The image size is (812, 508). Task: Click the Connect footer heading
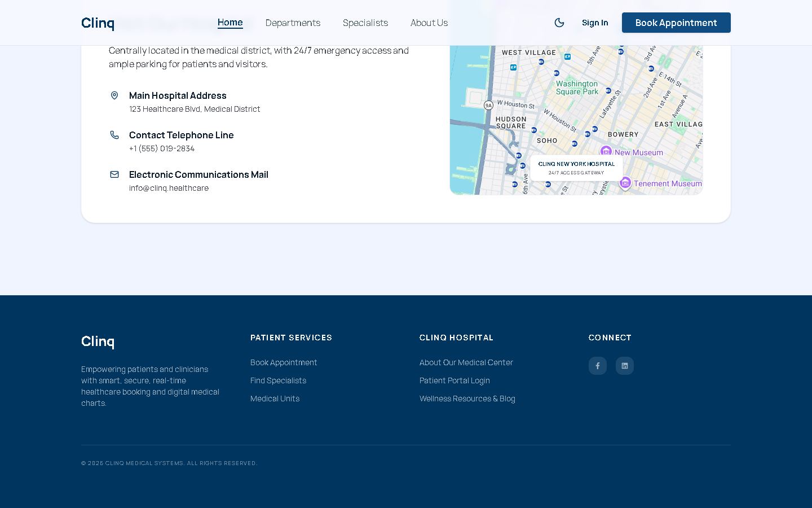click(610, 338)
